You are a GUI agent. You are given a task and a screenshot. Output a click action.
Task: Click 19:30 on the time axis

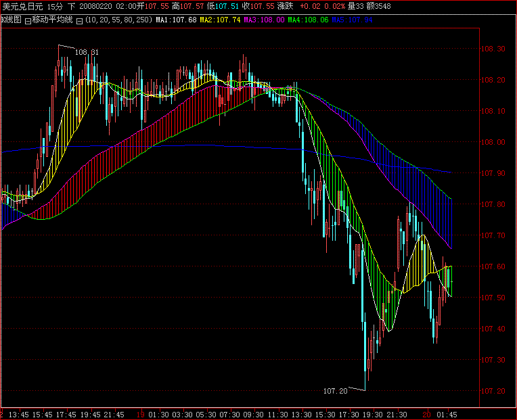coord(373,415)
